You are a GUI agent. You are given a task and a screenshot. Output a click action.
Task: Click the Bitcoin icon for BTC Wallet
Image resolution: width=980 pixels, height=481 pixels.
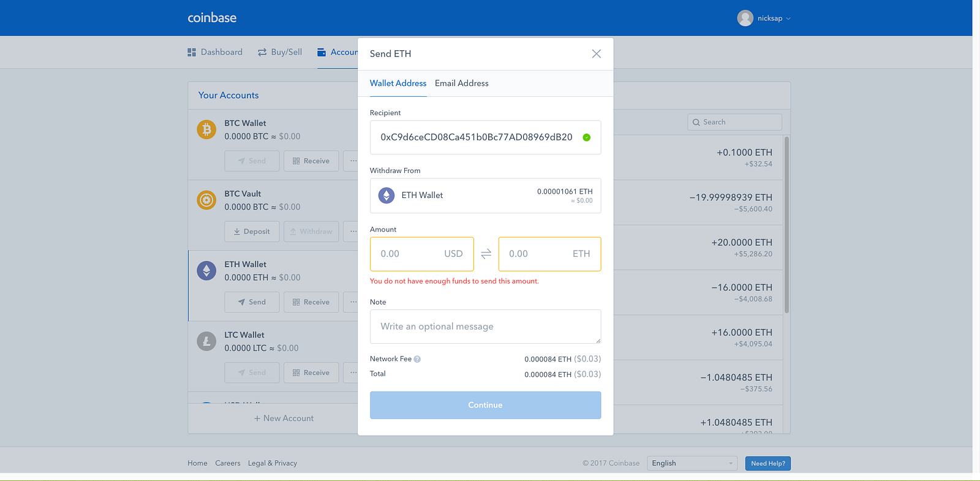[206, 129]
